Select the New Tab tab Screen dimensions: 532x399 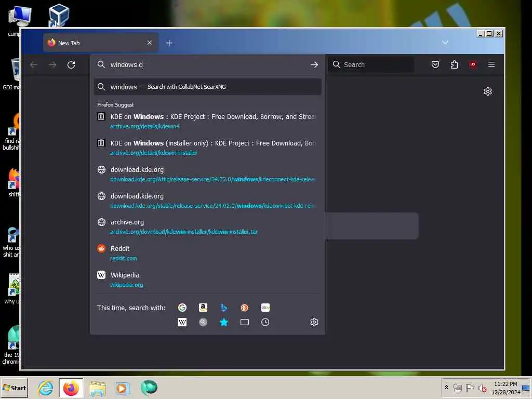(100, 43)
